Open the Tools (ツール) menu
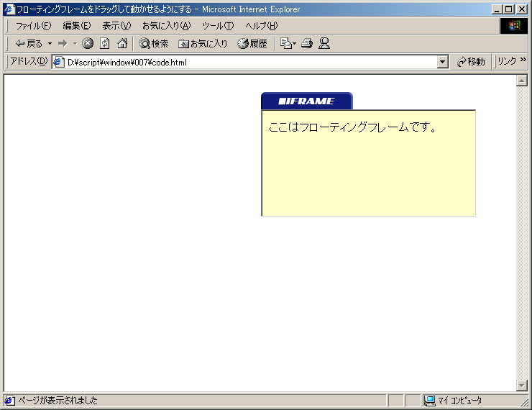 click(218, 26)
